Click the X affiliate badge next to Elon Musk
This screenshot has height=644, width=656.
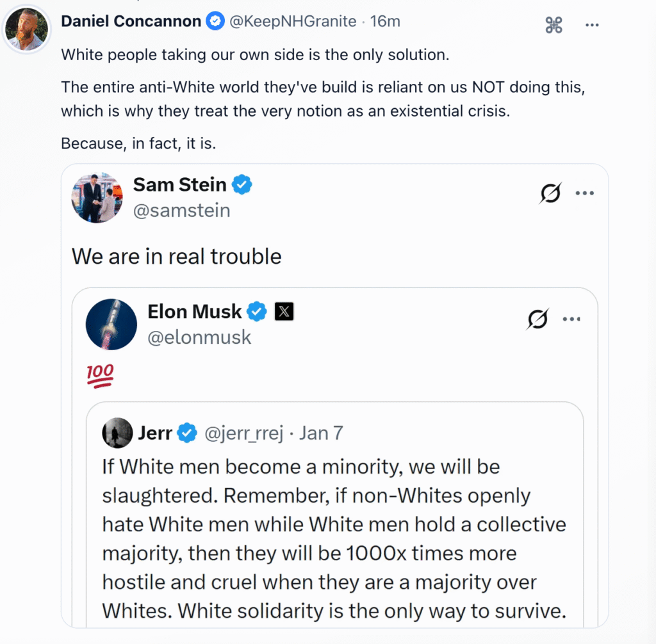click(x=284, y=312)
